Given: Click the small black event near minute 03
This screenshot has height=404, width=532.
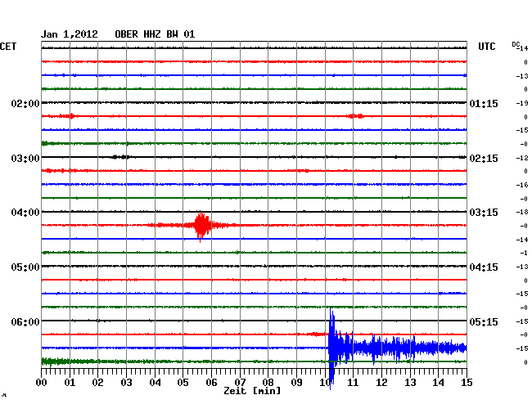Looking at the screenshot, I should point(121,157).
